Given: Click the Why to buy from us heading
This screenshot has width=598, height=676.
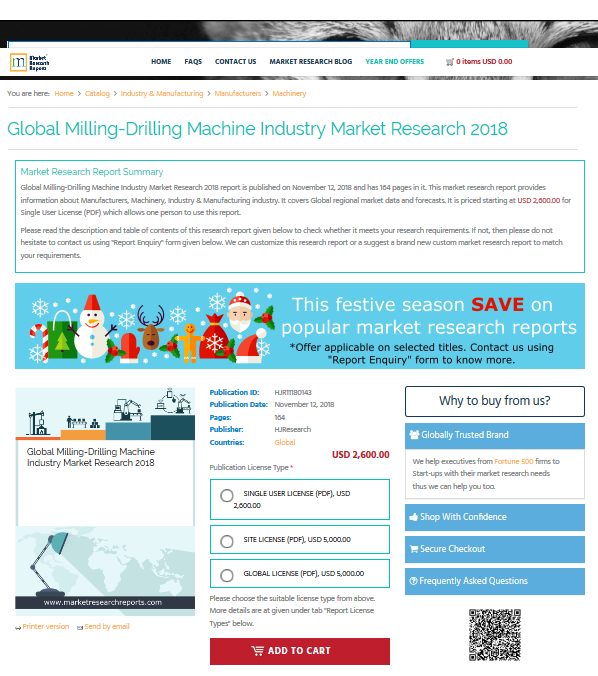Looking at the screenshot, I should pos(495,401).
